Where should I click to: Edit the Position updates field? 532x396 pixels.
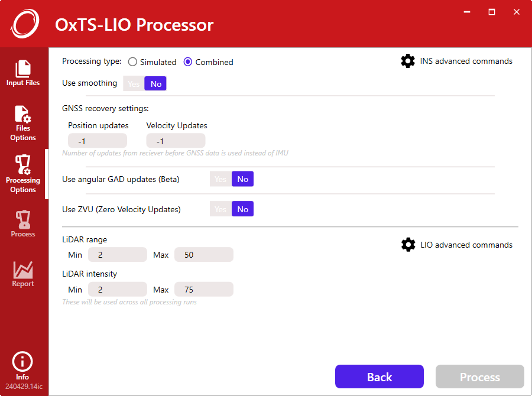point(98,141)
